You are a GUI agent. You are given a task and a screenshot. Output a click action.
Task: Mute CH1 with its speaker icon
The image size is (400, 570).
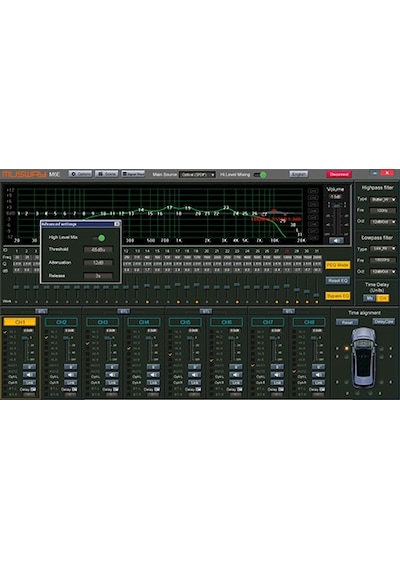tap(29, 374)
